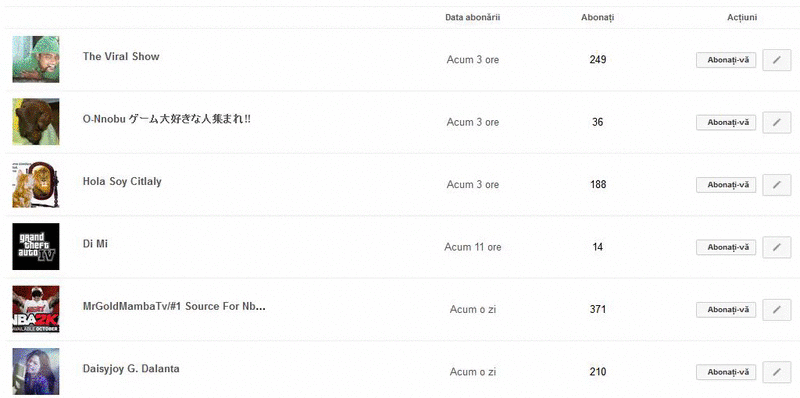Click Abonați-vă in the Di Mi row
This screenshot has width=800, height=398.
click(726, 247)
